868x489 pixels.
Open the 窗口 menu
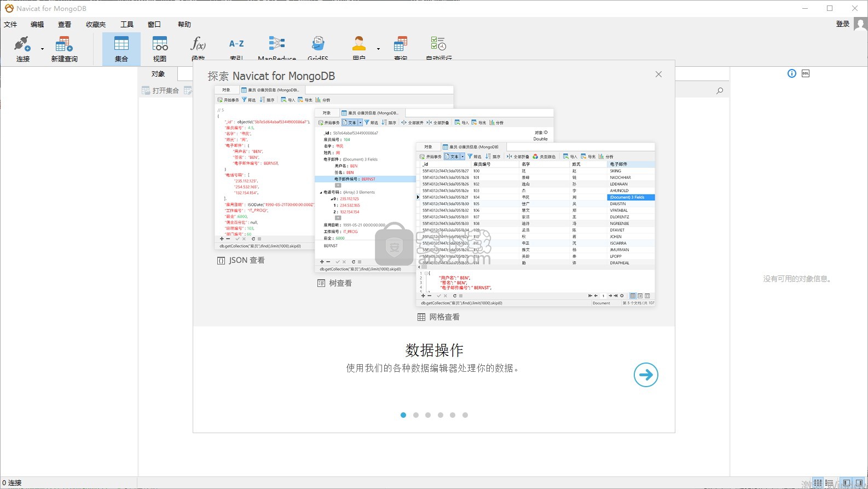point(154,24)
